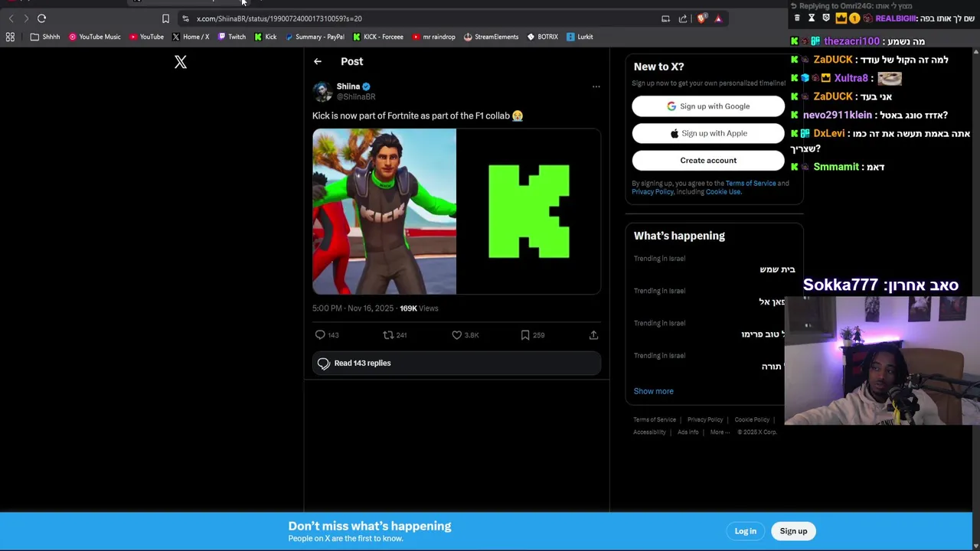Viewport: 980px width, 551px height.
Task: Open the BOTRIX bookmark
Action: pyautogui.click(x=542, y=37)
